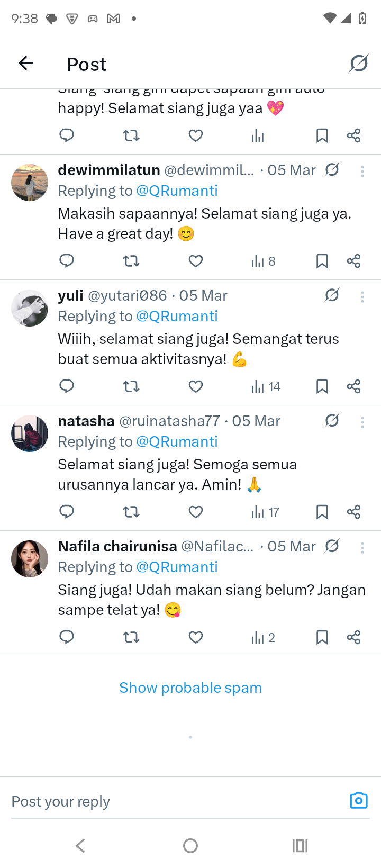Tap the Grok icon in Post header

click(x=359, y=64)
